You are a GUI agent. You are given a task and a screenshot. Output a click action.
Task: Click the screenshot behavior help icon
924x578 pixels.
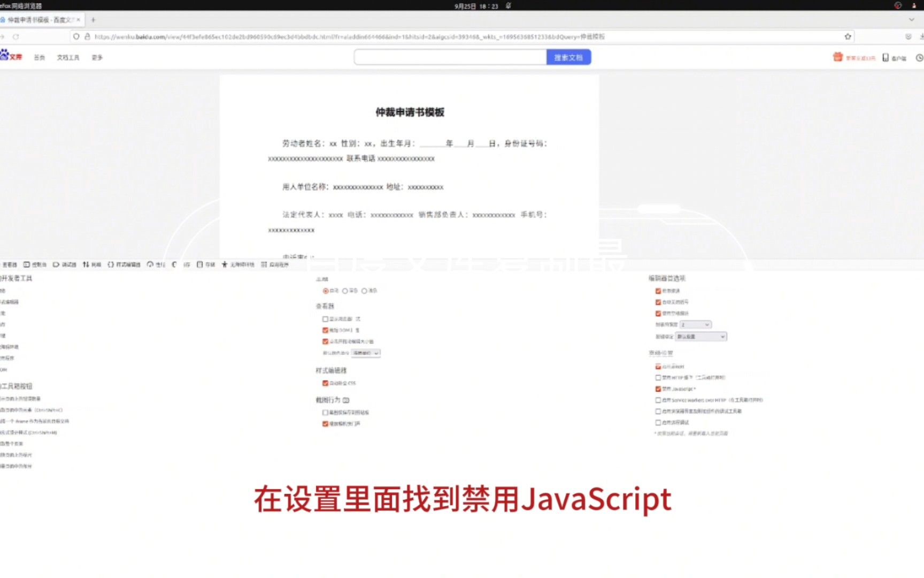tap(346, 400)
